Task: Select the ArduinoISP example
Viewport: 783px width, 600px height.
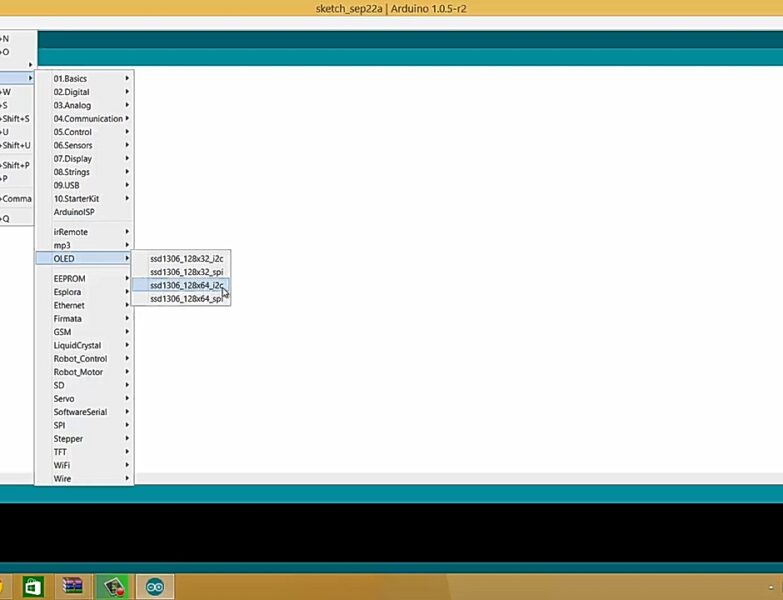Action: (84, 212)
